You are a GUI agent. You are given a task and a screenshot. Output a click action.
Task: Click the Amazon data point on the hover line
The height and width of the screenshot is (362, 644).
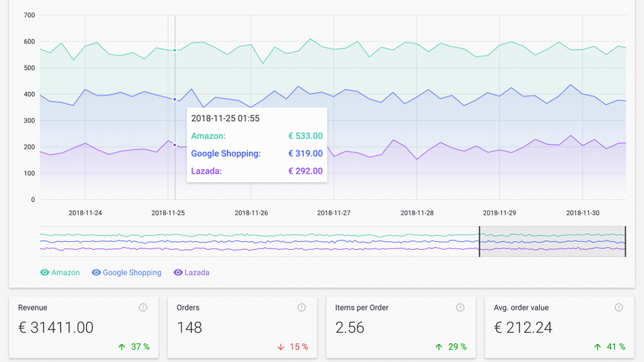coord(175,51)
